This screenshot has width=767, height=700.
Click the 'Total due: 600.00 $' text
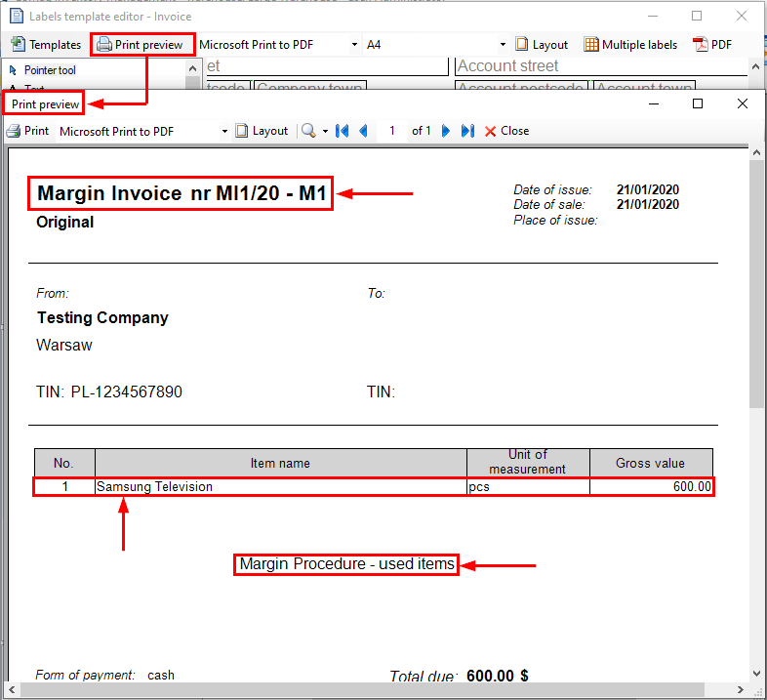(x=459, y=676)
